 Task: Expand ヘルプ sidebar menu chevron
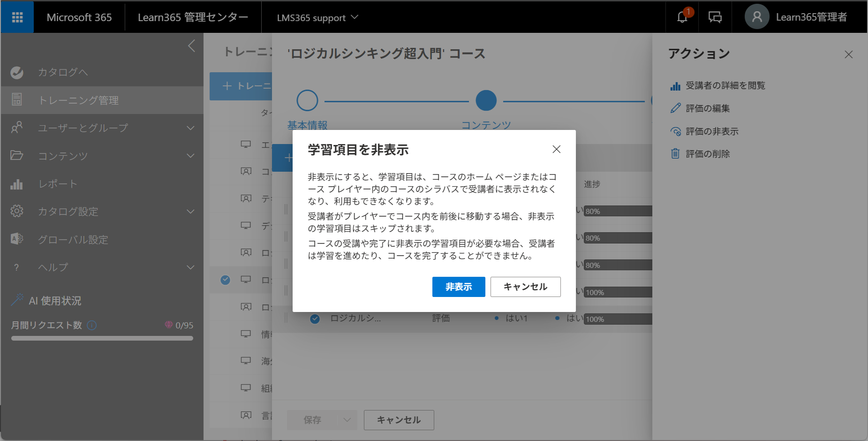click(190, 267)
